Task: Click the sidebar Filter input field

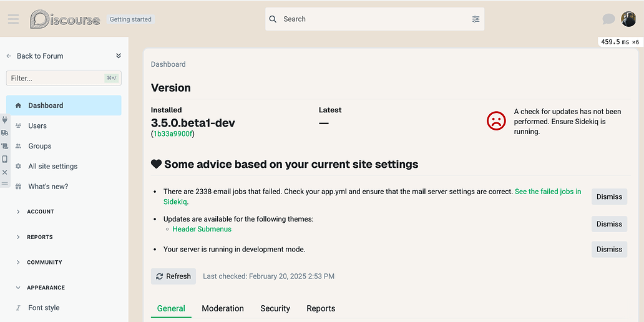Action: pos(56,78)
